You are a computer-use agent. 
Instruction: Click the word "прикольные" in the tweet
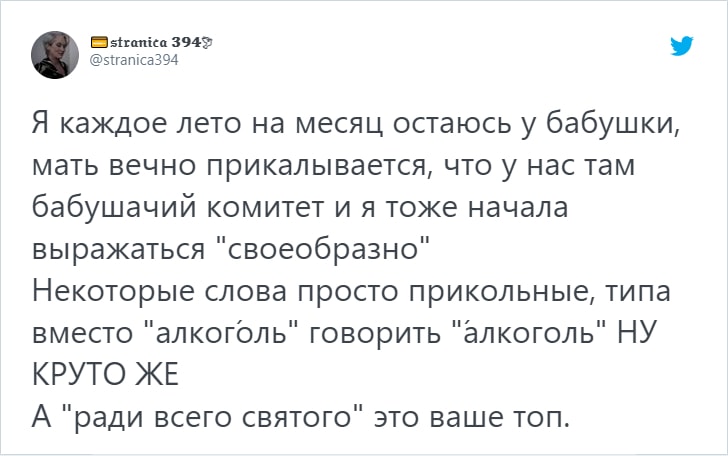(x=505, y=292)
